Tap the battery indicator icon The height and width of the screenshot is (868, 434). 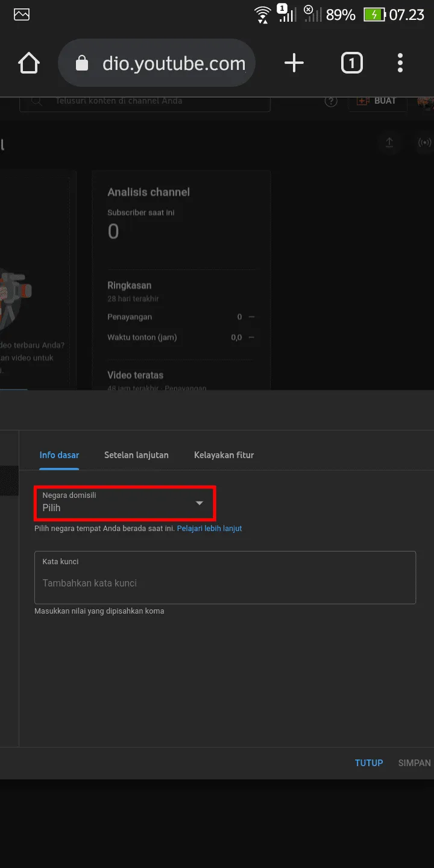374,14
